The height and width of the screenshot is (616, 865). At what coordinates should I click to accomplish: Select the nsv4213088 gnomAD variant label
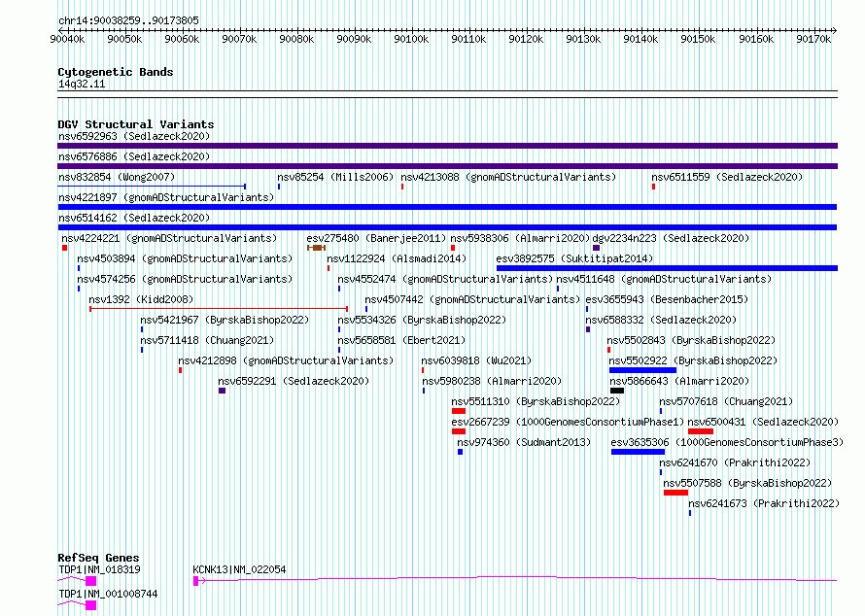pyautogui.click(x=508, y=177)
